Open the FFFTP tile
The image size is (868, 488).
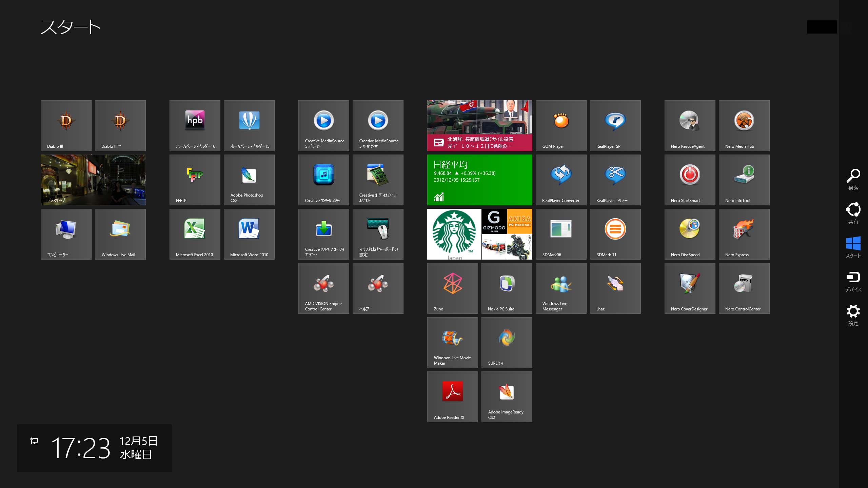tap(195, 180)
